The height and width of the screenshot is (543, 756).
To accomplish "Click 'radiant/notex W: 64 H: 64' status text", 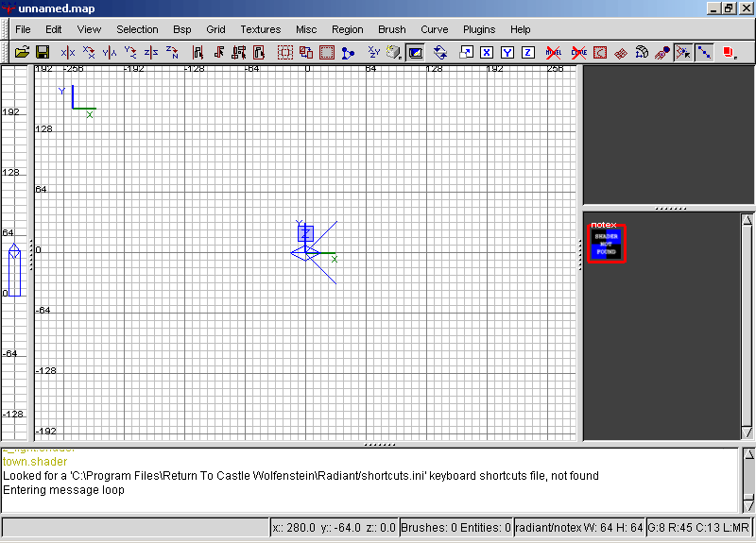I will (x=579, y=528).
